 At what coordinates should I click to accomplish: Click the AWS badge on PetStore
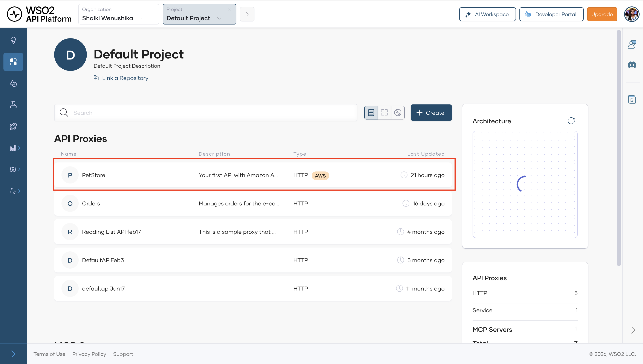(x=320, y=176)
